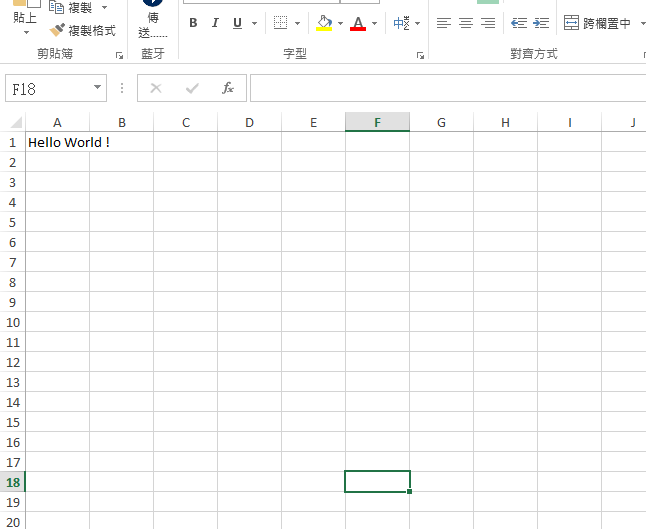The height and width of the screenshot is (529, 646).
Task: Open the phonetic guide dropdown arrow
Action: point(418,23)
